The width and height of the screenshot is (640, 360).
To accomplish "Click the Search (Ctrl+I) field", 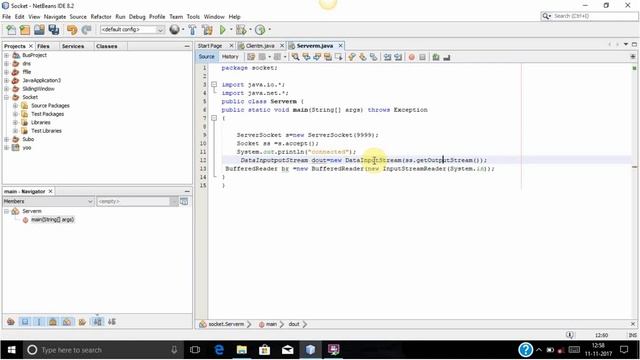I will (x=589, y=16).
